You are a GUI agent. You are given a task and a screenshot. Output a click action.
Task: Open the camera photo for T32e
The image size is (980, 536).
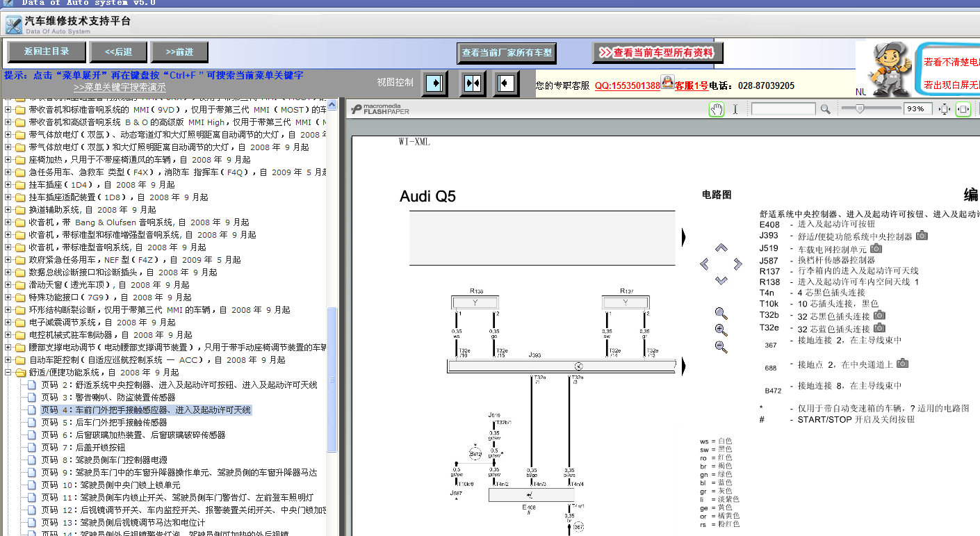[879, 328]
